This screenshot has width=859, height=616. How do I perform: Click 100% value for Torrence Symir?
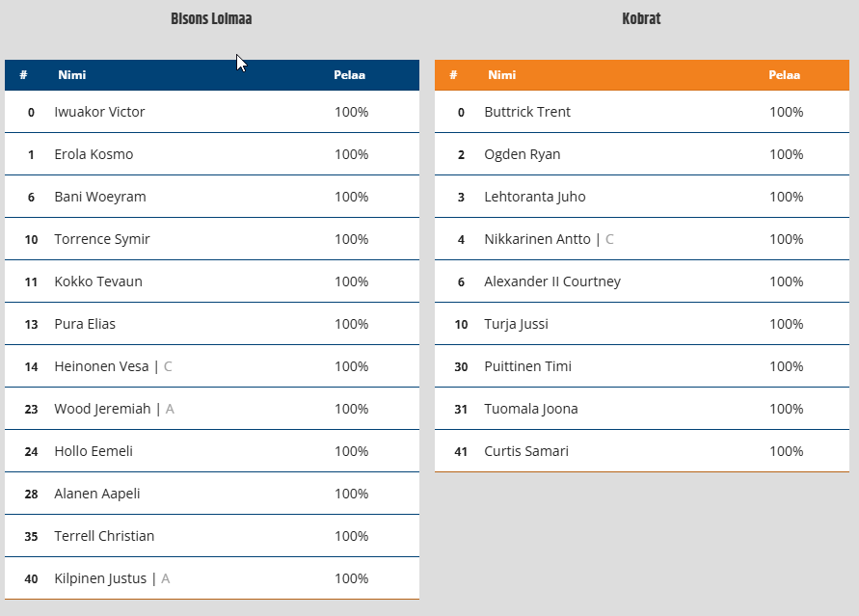tap(351, 239)
